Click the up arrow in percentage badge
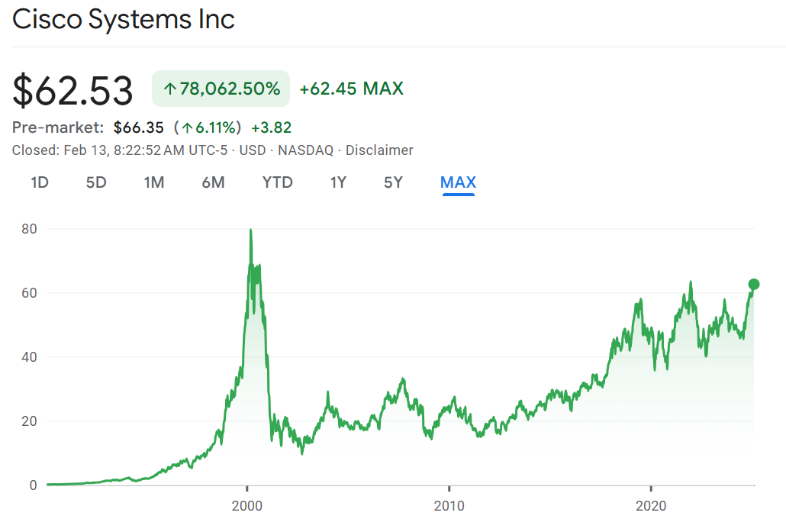Screen dimensions: 786x532 (x=170, y=89)
